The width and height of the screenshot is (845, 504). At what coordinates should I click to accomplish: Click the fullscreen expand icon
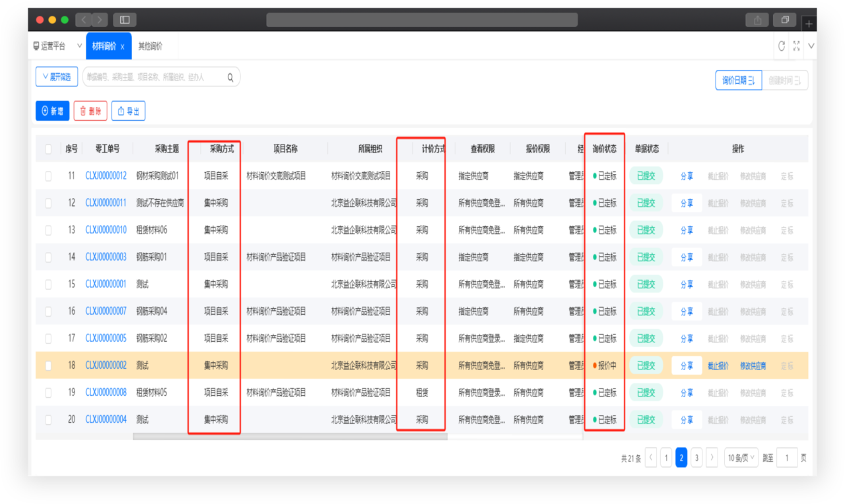(x=796, y=46)
